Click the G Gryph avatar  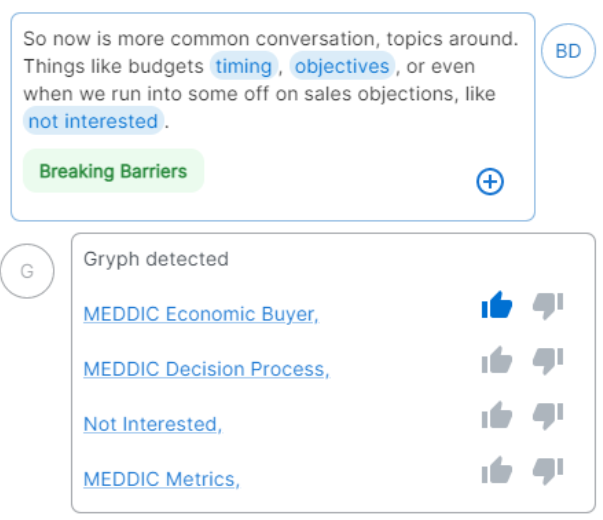(x=27, y=271)
